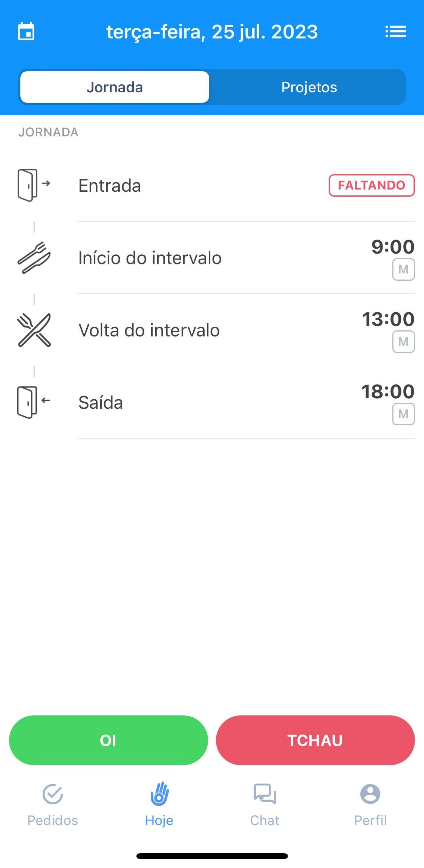Open Pedidos checkmark tab
This screenshot has height=868, width=424.
tap(53, 804)
